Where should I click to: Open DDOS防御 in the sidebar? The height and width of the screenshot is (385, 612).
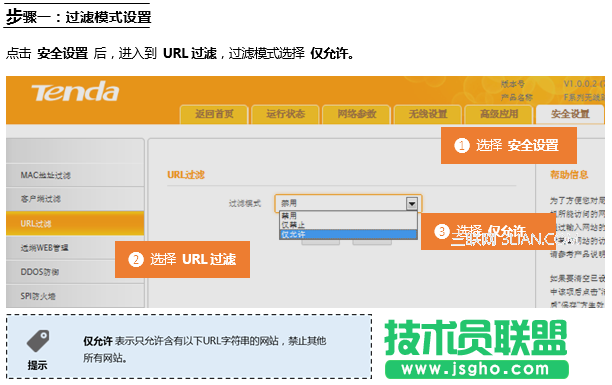[75, 272]
